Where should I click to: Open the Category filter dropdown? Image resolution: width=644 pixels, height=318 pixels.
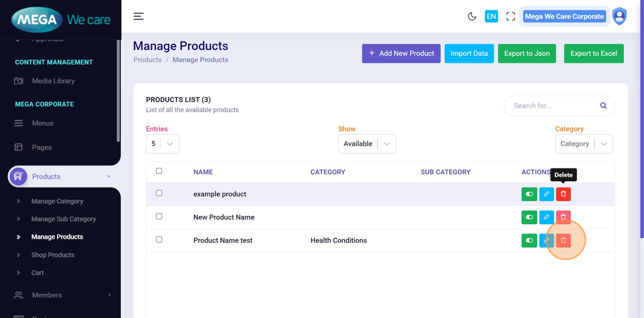pos(584,144)
